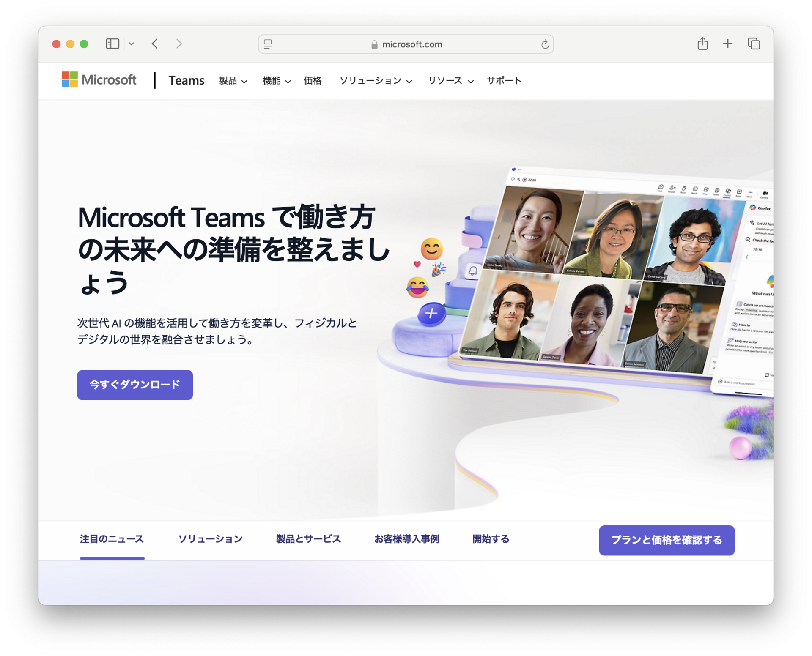812x656 pixels.
Task: Click the Microsoft logo
Action: coord(99,79)
